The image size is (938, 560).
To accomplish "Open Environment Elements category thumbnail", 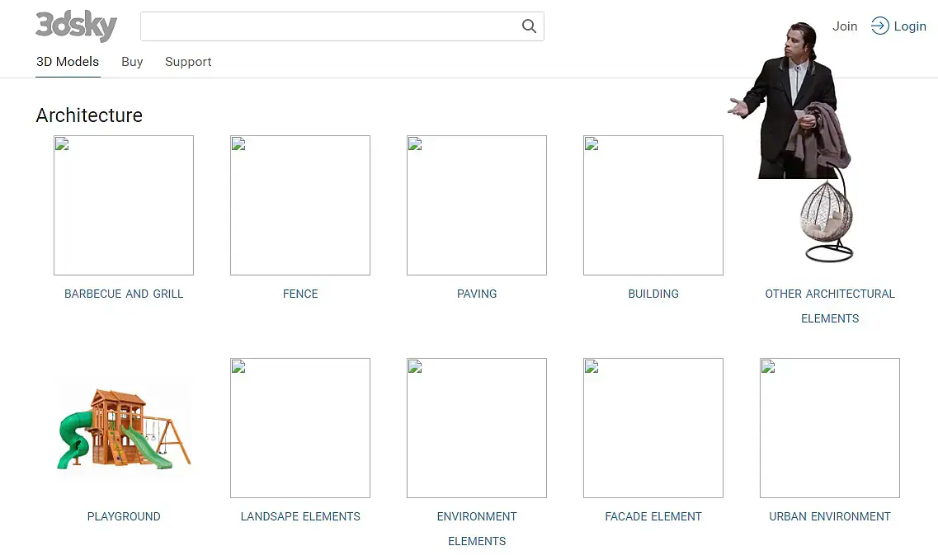I will (477, 428).
